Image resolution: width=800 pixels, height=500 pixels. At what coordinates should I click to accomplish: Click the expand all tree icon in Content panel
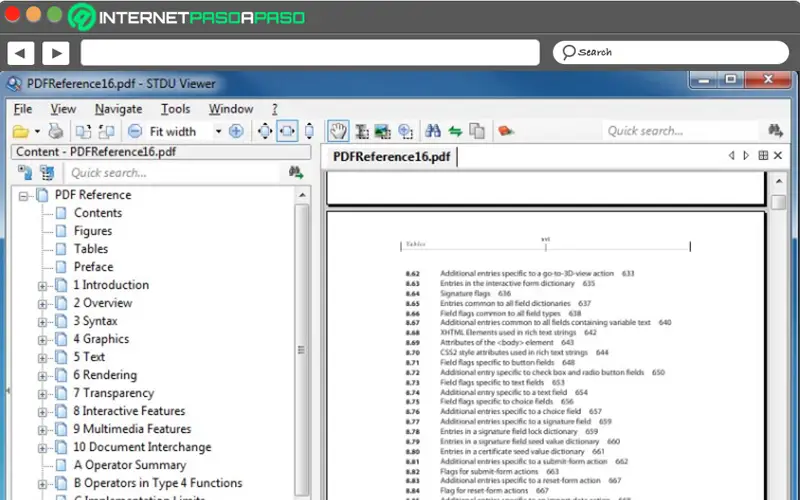25,172
